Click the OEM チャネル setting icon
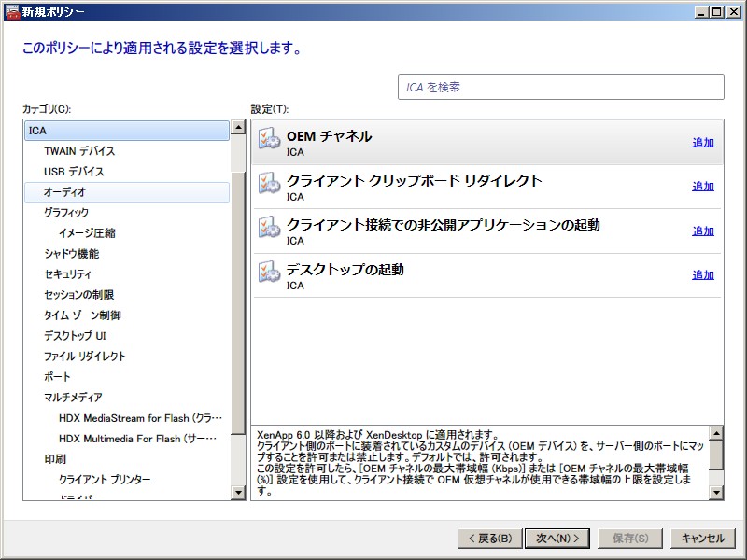The width and height of the screenshot is (747, 560). 269,138
